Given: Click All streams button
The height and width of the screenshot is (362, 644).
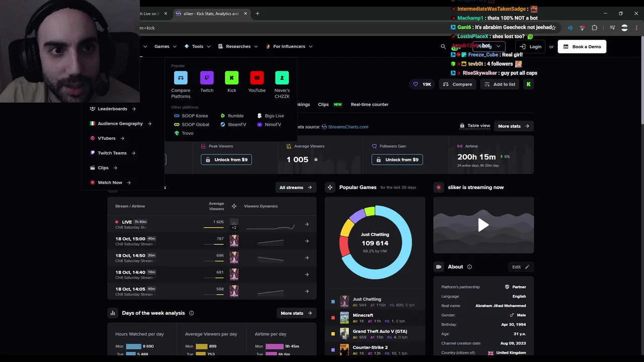Looking at the screenshot, I should 296,188.
